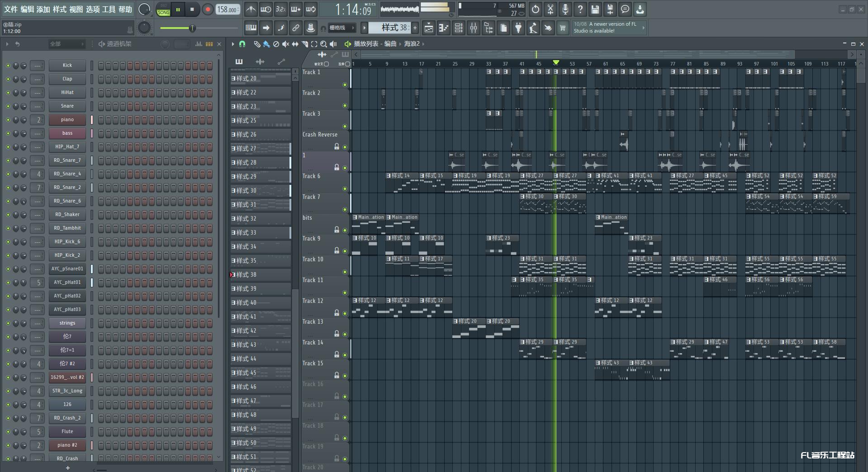Adjust the channel rack swing knob

(165, 44)
